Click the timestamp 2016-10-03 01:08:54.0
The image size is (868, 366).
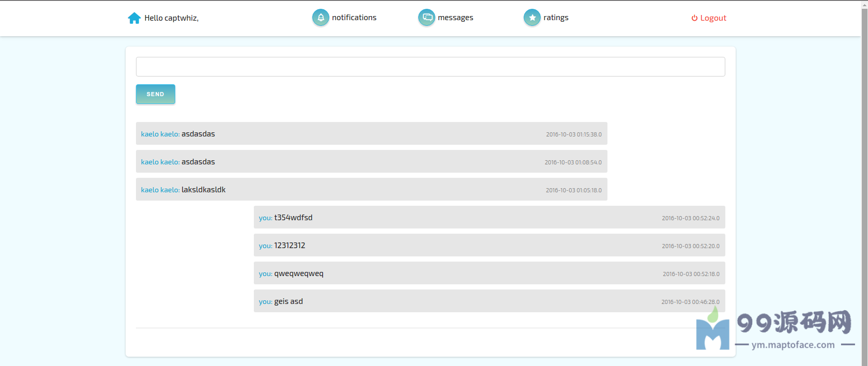[573, 162]
